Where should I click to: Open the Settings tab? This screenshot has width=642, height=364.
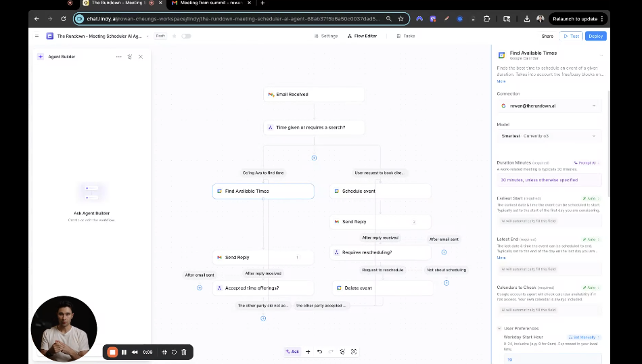point(326,36)
